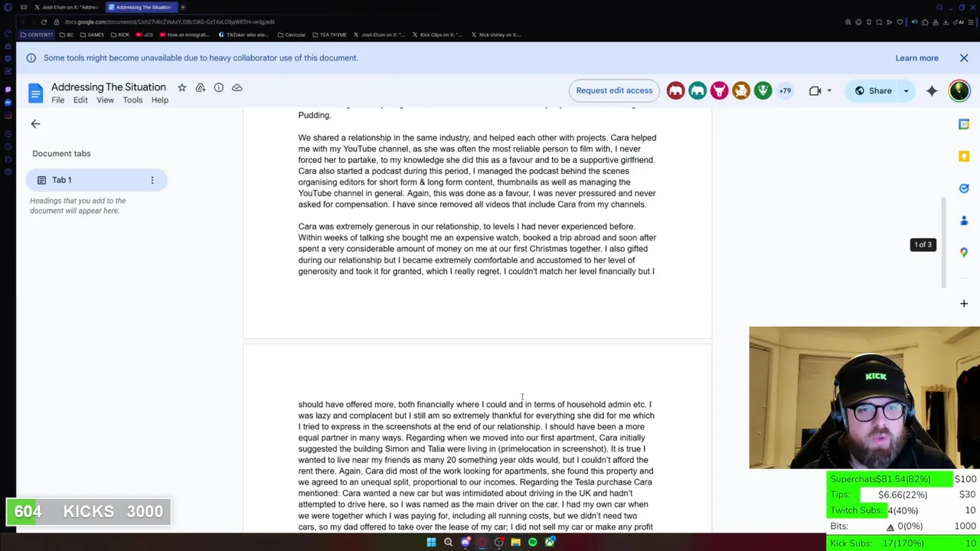
Task: Open the GAMES bookmarks folder
Action: (93, 34)
